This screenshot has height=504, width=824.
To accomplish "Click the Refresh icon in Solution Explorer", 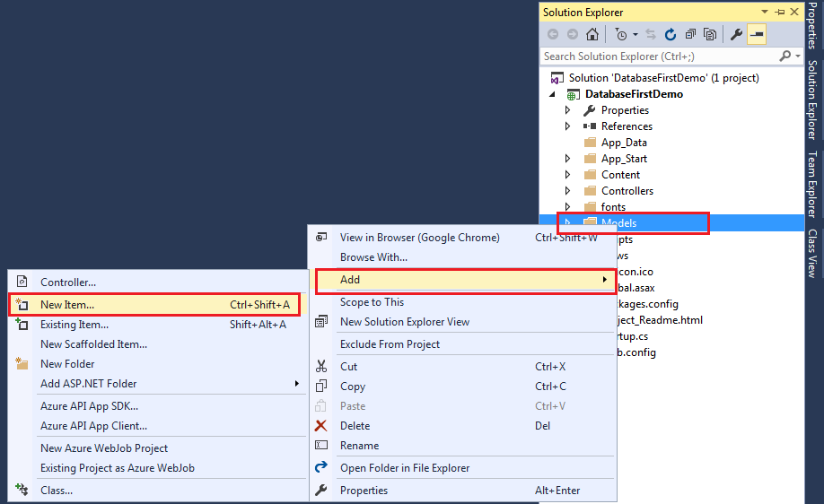I will point(670,35).
